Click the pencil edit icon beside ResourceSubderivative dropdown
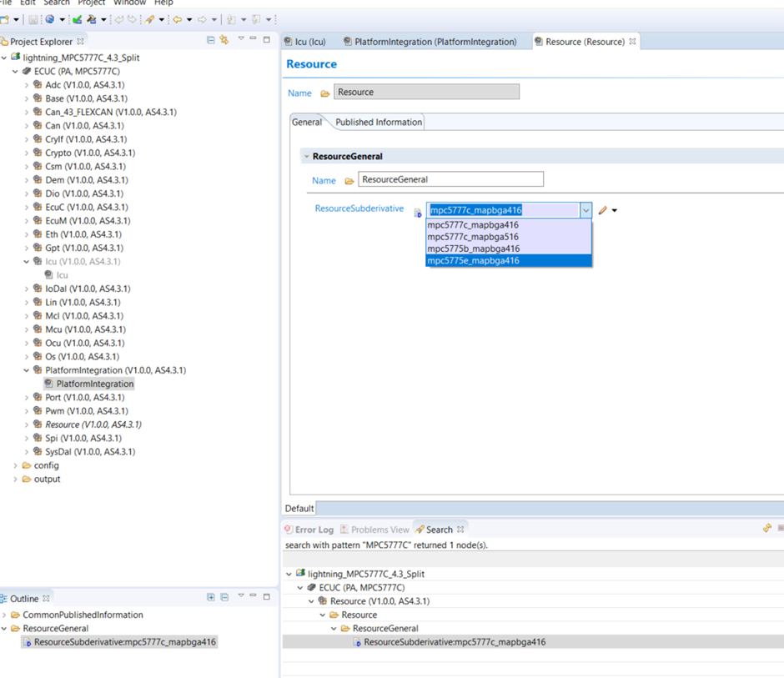 pyautogui.click(x=603, y=209)
